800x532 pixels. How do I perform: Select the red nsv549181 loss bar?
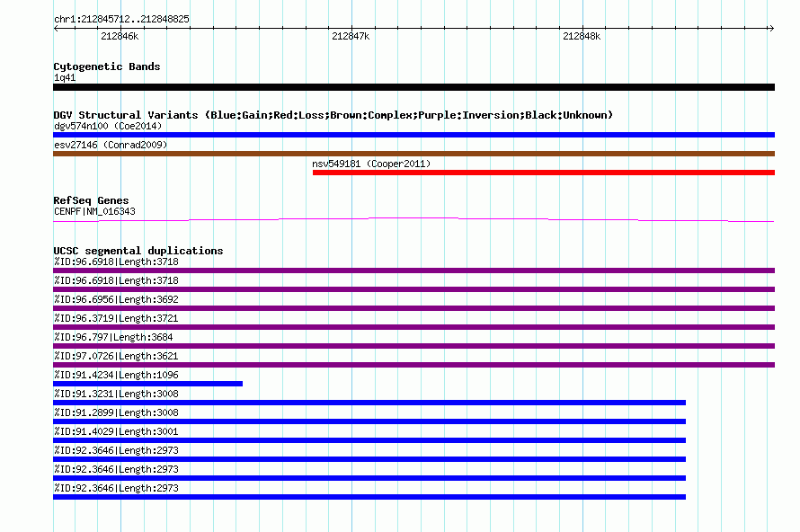[x=544, y=173]
